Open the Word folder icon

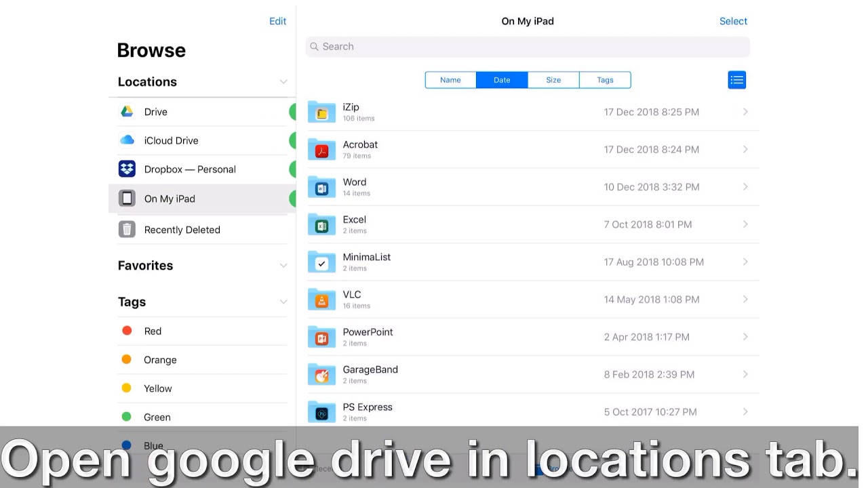321,186
